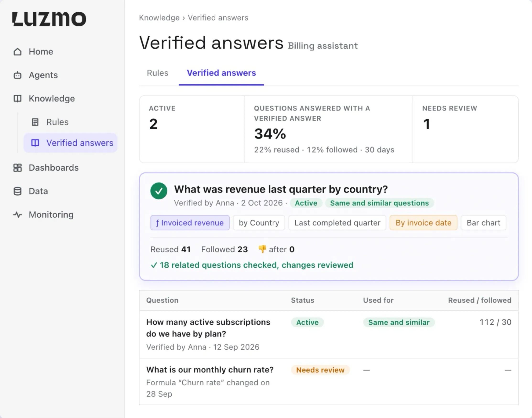Click the Knowledge book icon
Viewport: 532px width, 418px height.
(17, 99)
